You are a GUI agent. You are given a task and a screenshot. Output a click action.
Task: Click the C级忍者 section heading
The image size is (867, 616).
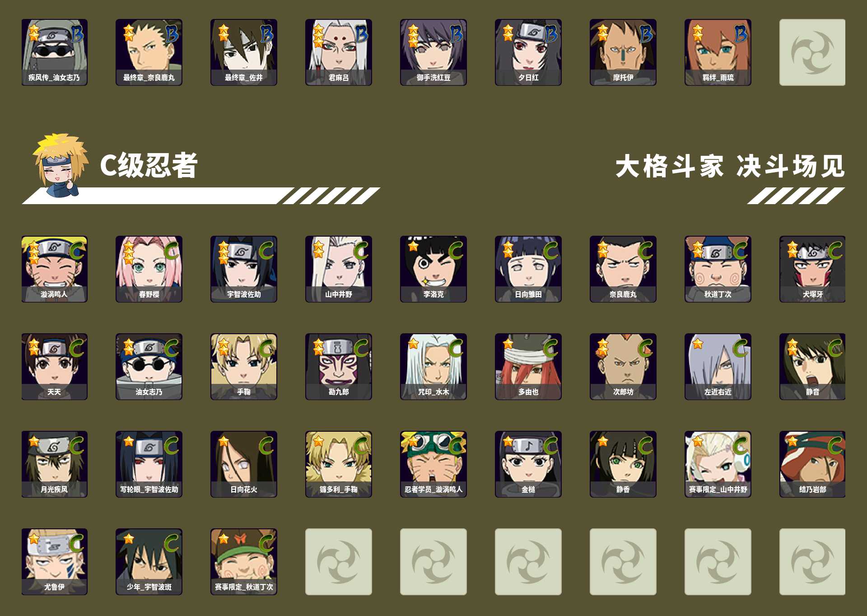coord(149,165)
